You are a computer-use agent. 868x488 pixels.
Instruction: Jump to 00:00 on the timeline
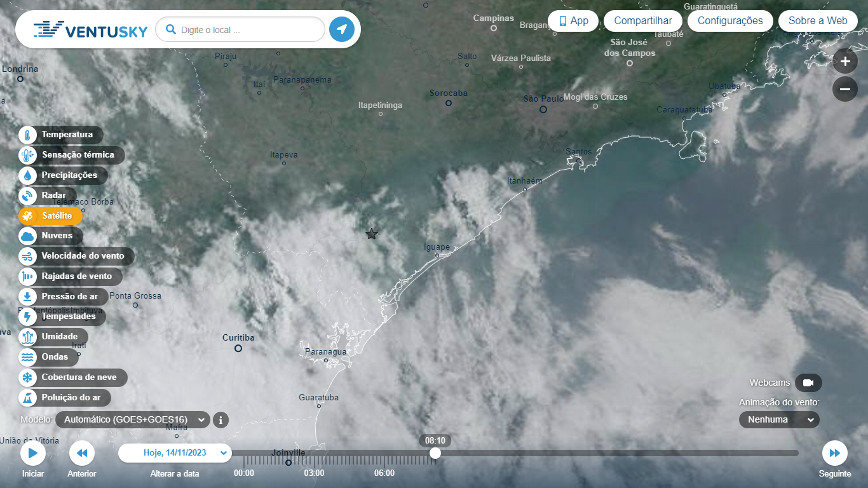coord(244,473)
